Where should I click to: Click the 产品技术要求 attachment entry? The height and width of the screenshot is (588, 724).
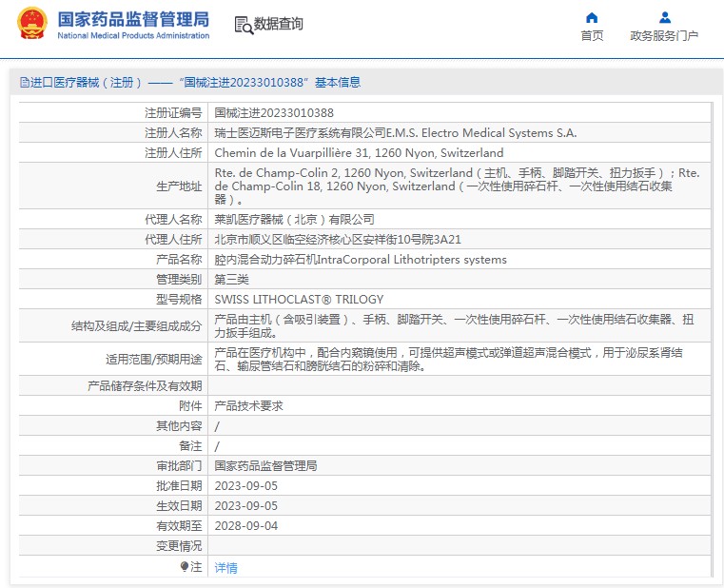point(248,405)
